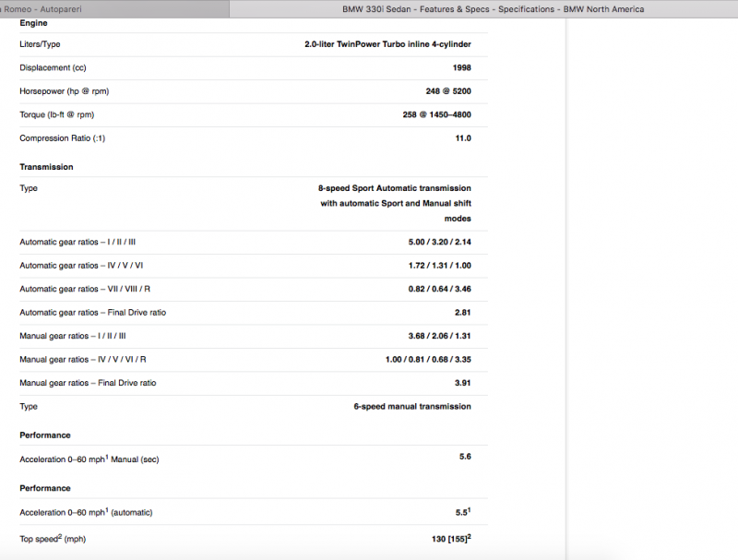Click the 8-speed Sport Automatic transmission text
738x560 pixels.
tap(394, 188)
